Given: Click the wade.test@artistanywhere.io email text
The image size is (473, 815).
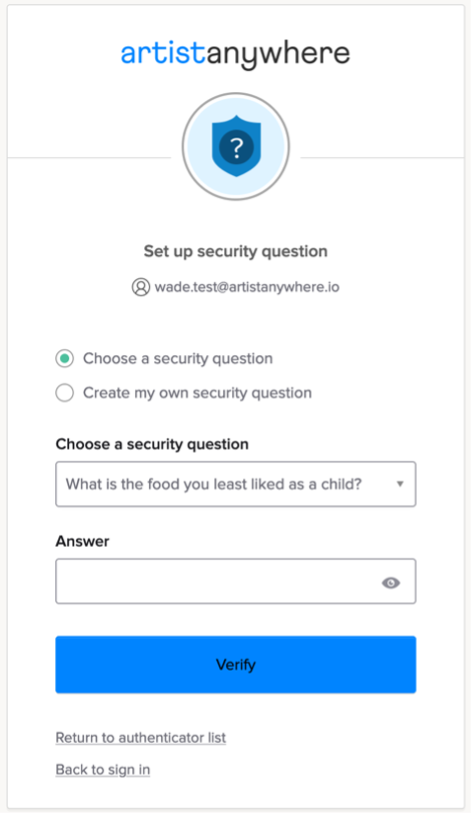Looking at the screenshot, I should 247,287.
